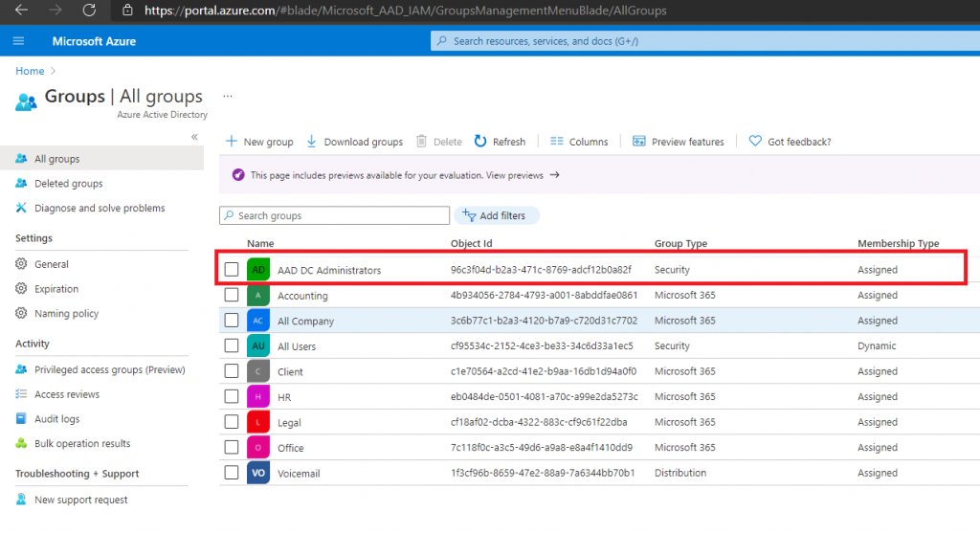This screenshot has width=980, height=534.
Task: Open Privileged access groups (Preview)
Action: [110, 369]
